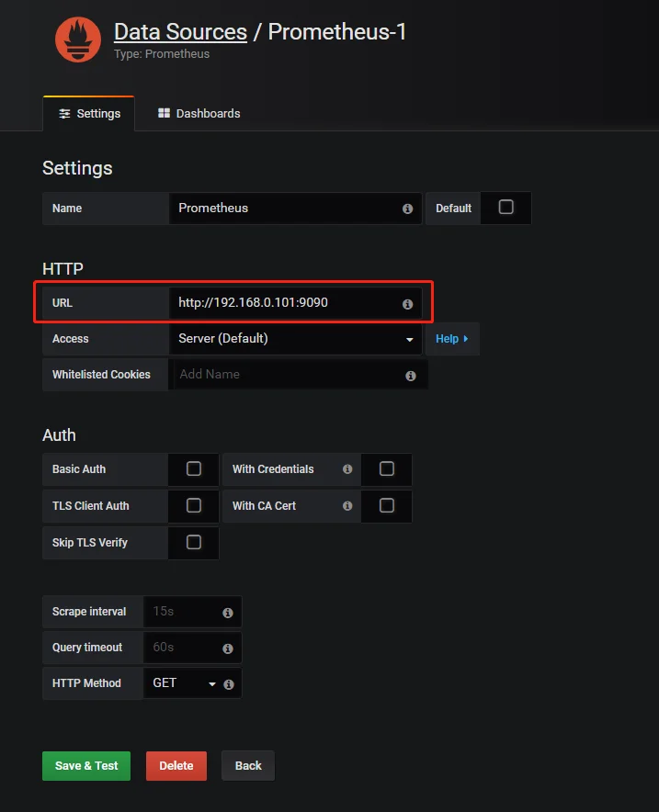Click the Save & Test button
This screenshot has height=812, width=659.
click(x=86, y=766)
